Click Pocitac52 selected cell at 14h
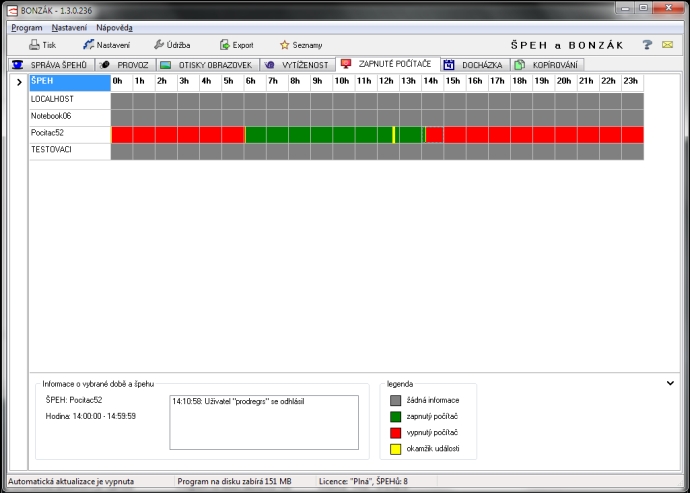The image size is (690, 493). click(x=434, y=135)
